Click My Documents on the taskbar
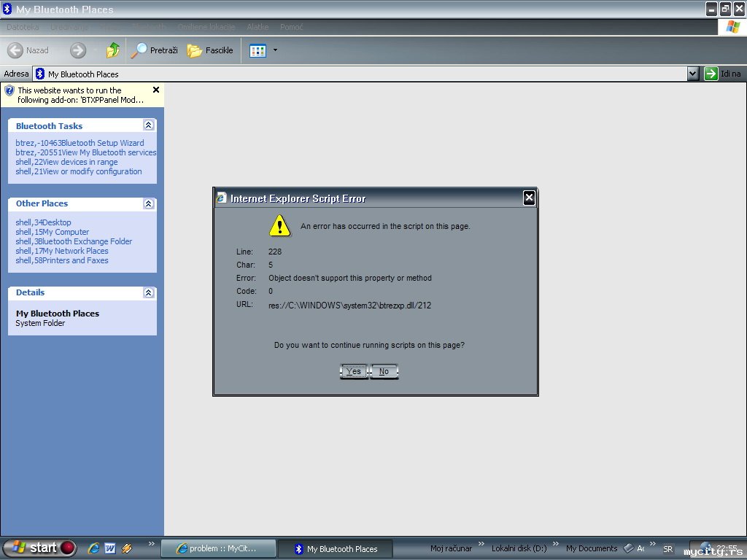The width and height of the screenshot is (747, 560). (x=591, y=548)
